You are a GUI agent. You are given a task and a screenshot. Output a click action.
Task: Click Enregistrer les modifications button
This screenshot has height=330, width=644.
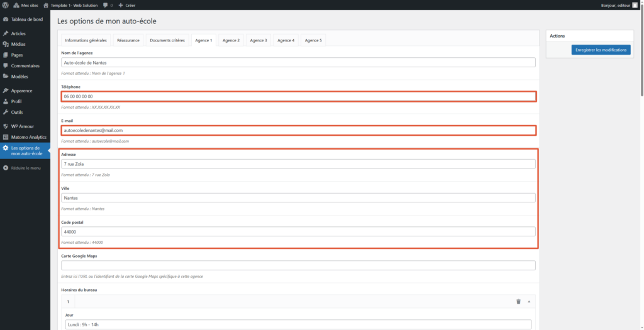[601, 50]
